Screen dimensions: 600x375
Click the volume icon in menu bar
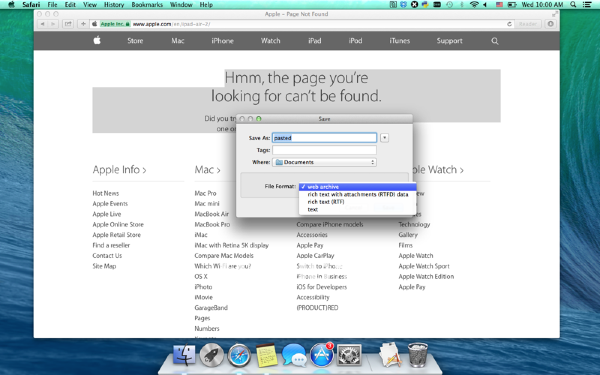[485, 5]
